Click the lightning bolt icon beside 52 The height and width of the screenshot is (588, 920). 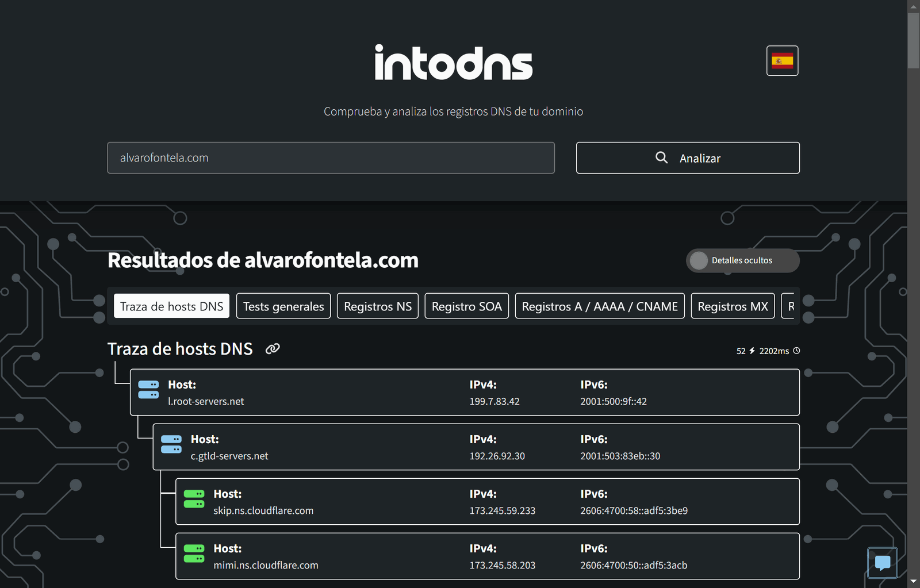(x=752, y=351)
